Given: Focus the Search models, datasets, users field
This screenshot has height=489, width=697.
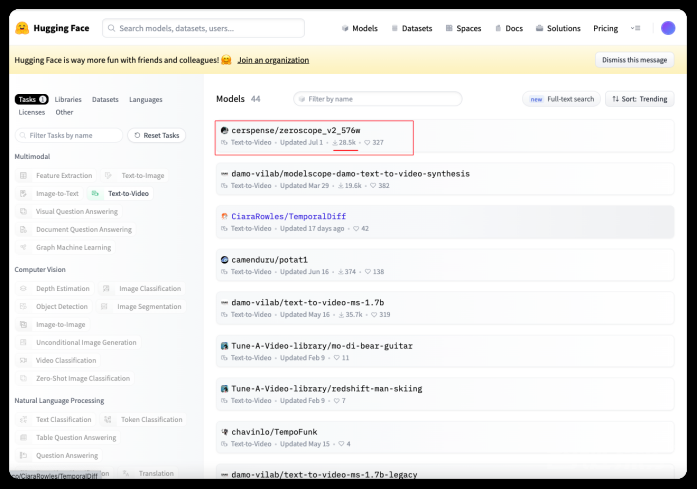Looking at the screenshot, I should point(203,28).
